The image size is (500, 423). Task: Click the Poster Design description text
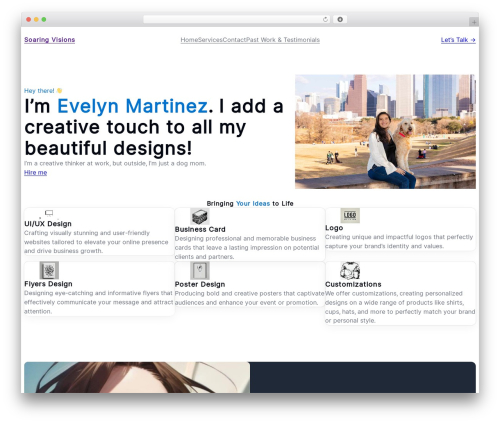pyautogui.click(x=250, y=298)
